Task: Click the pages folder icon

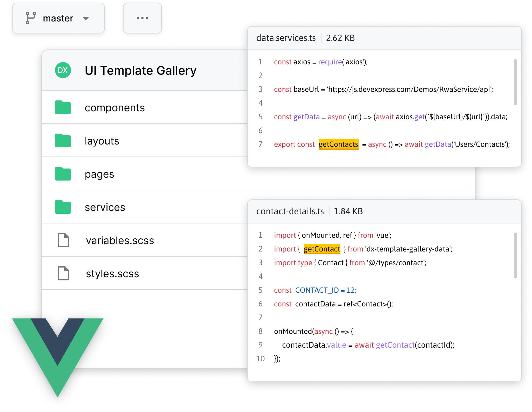Action: (x=63, y=174)
